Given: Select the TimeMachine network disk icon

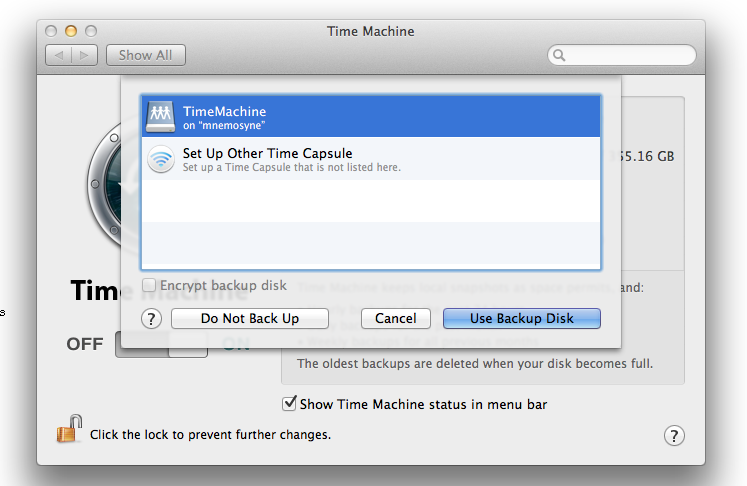Looking at the screenshot, I should pos(161,116).
